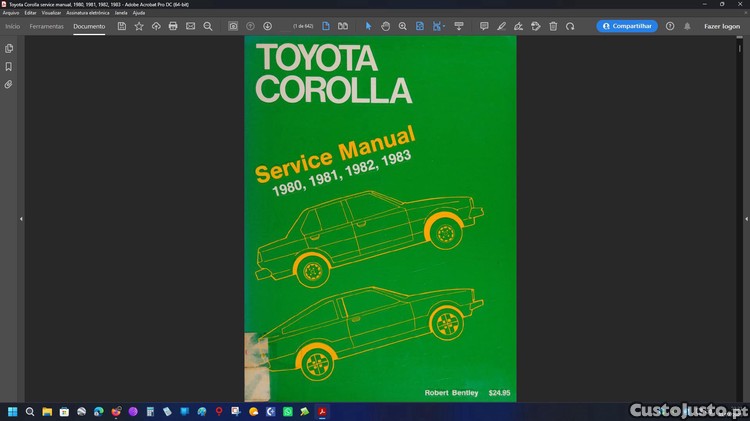The image size is (750, 421).
Task: Open Calculator from the taskbar
Action: 150,411
